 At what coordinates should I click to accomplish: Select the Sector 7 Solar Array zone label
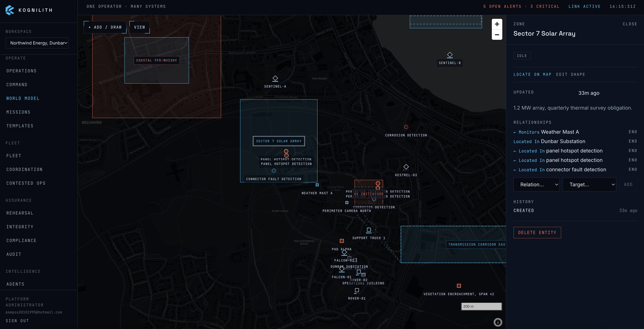tap(279, 141)
